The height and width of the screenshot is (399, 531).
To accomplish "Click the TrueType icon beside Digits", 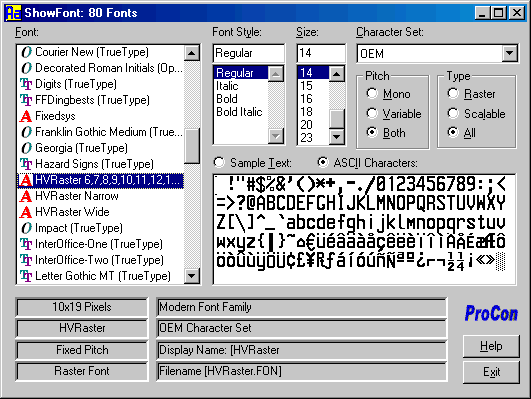I will tap(26, 84).
